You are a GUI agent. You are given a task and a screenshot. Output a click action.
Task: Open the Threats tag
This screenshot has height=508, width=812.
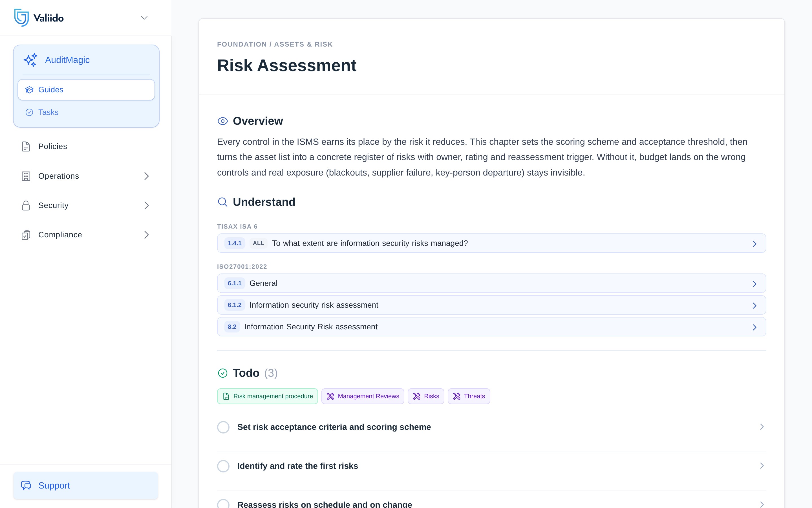(x=469, y=396)
